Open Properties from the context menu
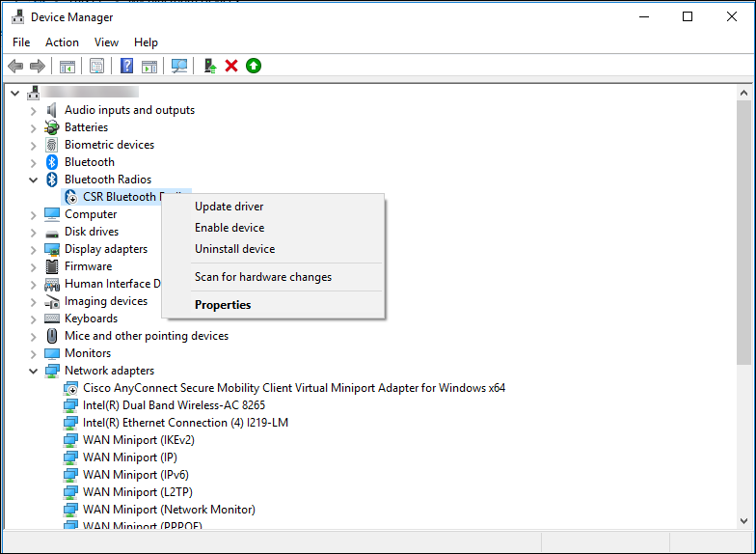 coord(223,305)
